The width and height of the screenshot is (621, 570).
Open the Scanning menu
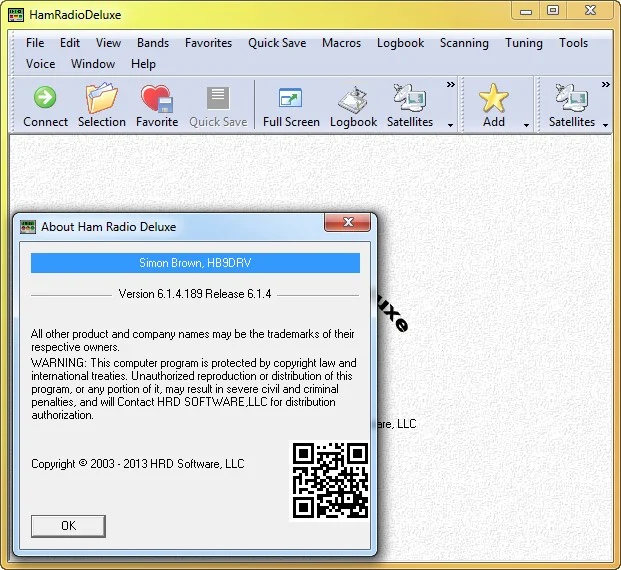(464, 43)
